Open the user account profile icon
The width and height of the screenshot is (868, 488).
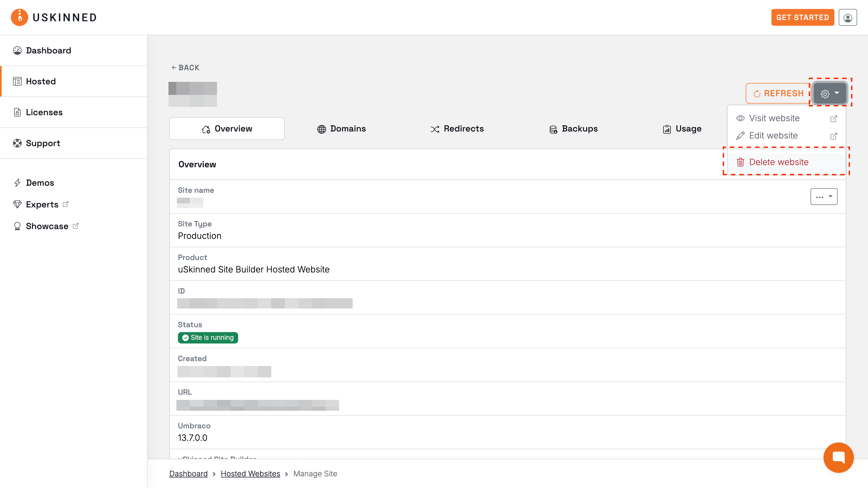847,18
